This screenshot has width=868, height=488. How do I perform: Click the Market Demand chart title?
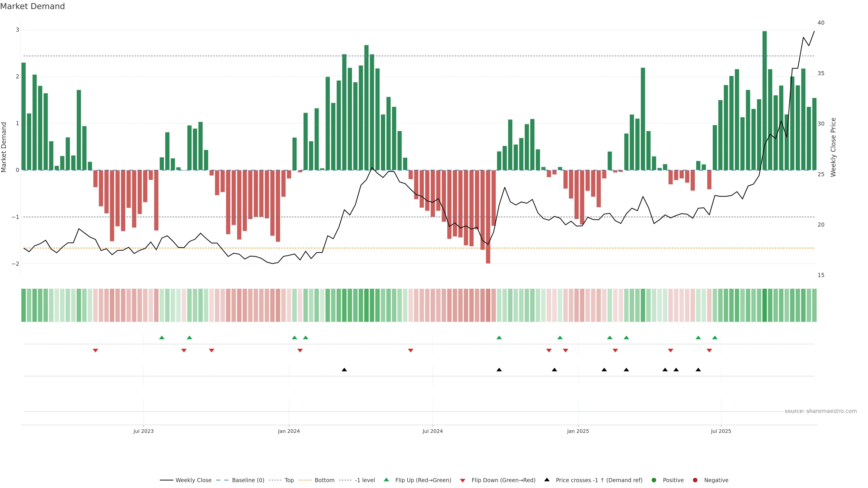[x=32, y=6]
